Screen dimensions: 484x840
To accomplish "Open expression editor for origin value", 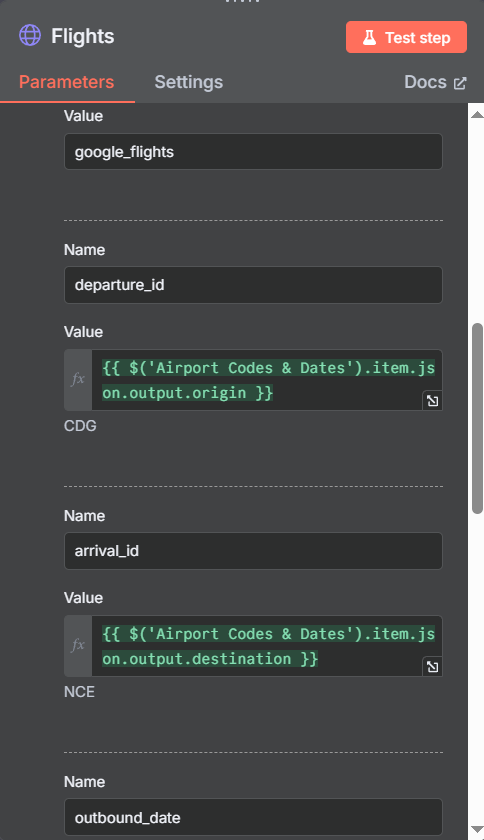I will (x=433, y=401).
